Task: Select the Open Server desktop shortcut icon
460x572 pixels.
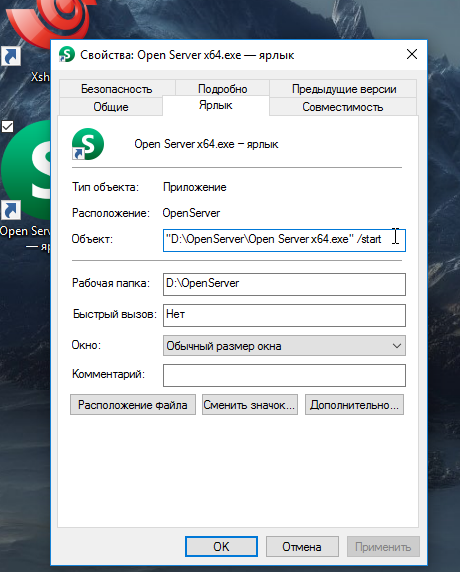Action: click(25, 171)
